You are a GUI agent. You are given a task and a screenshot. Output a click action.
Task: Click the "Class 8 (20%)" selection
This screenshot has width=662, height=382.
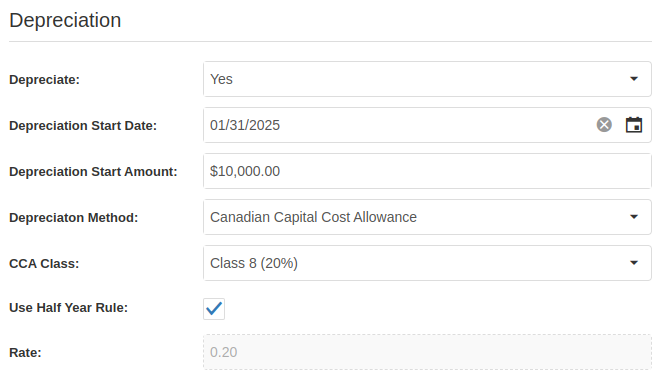tap(254, 263)
